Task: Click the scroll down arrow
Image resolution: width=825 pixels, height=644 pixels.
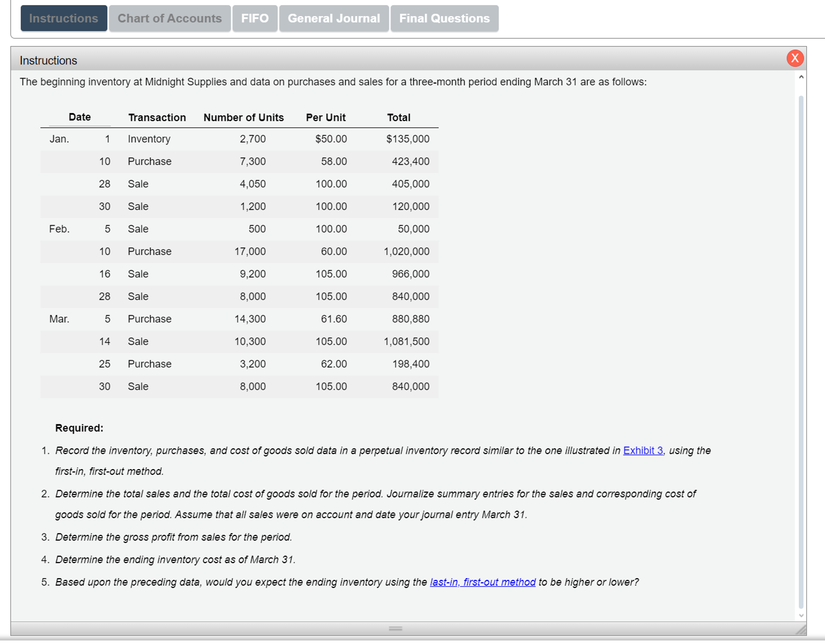Action: (x=801, y=616)
